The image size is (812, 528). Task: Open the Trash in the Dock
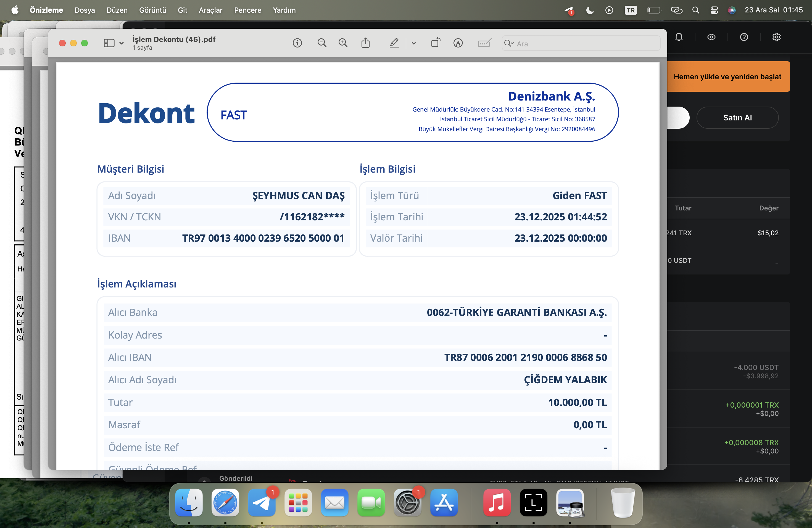point(623,502)
